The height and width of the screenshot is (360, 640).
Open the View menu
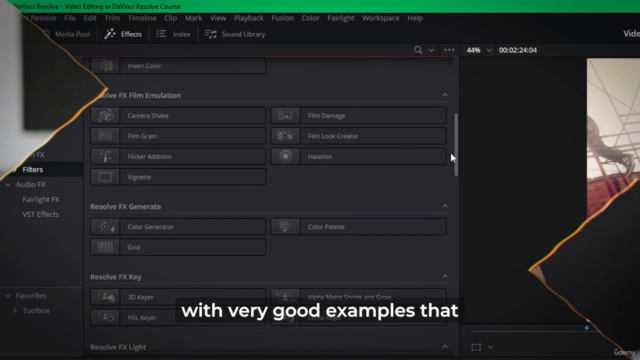pyautogui.click(x=218, y=18)
